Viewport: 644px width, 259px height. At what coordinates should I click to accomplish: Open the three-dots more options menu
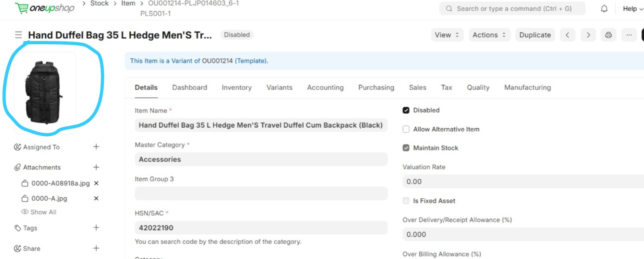coord(629,35)
